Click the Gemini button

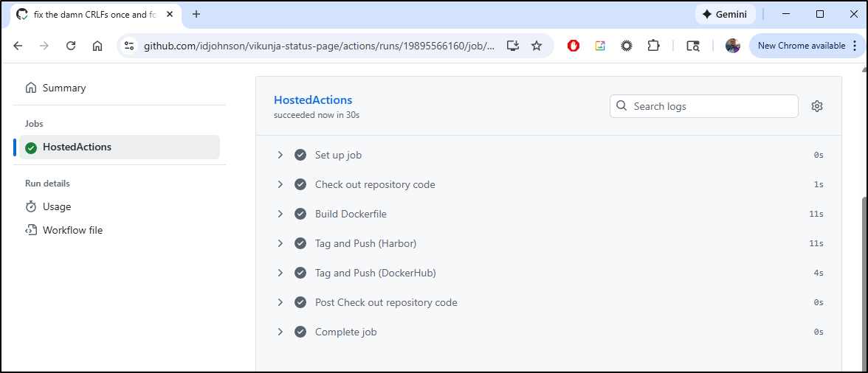725,14
